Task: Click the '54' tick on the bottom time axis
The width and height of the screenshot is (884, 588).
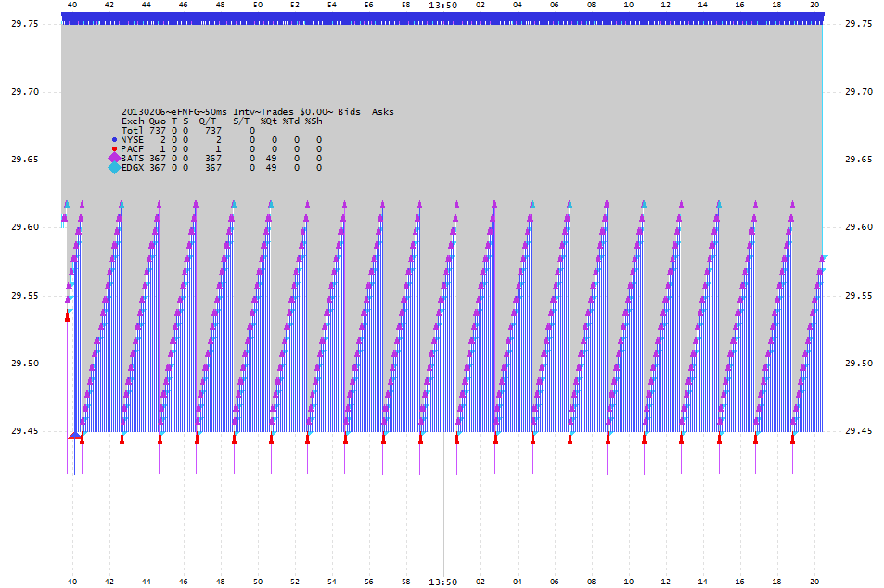Action: 332,582
